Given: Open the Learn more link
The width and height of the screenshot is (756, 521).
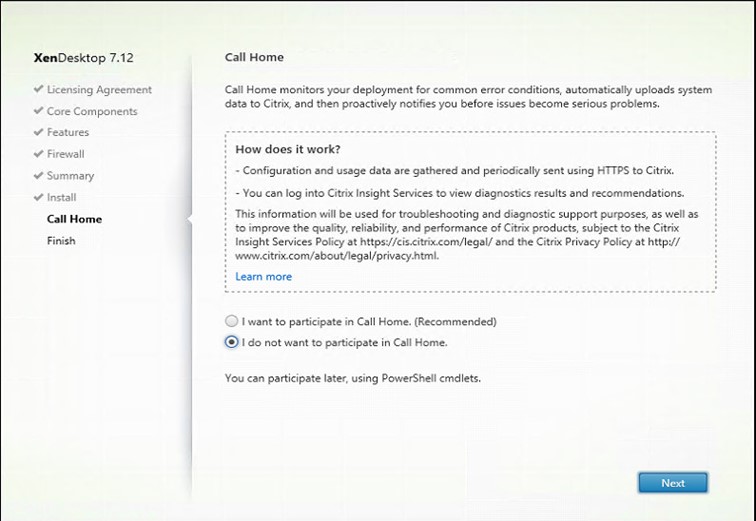Looking at the screenshot, I should pos(263,277).
